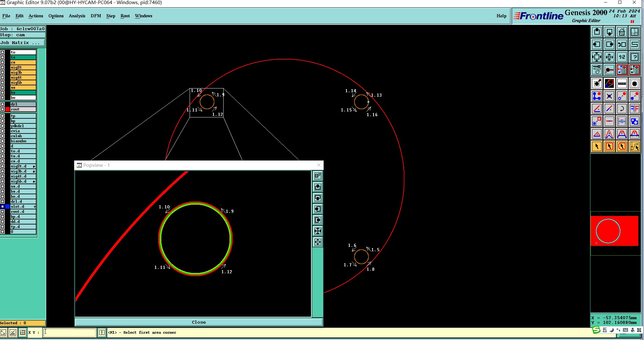Open the Actions menu
Viewport: 644px width, 340px height.
tap(36, 16)
